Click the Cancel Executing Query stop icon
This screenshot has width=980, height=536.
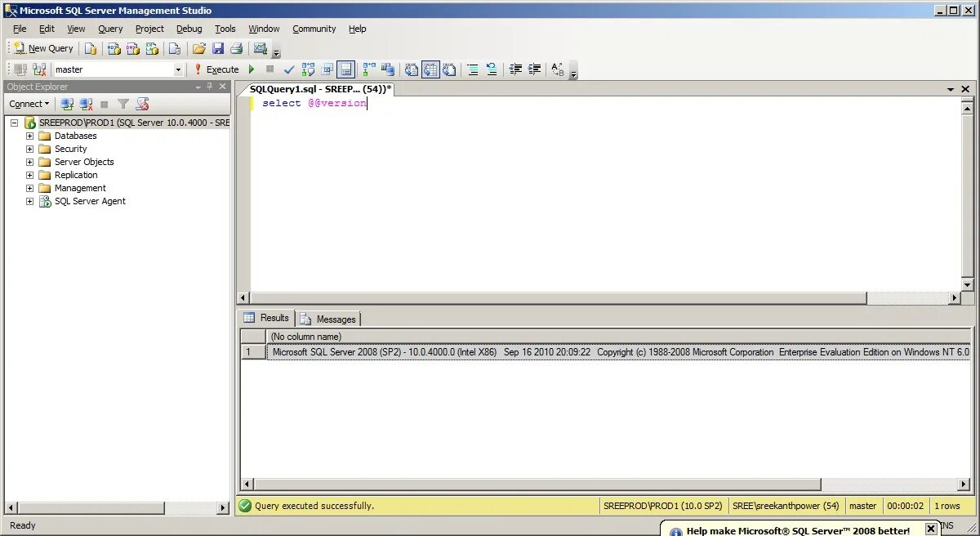(269, 69)
